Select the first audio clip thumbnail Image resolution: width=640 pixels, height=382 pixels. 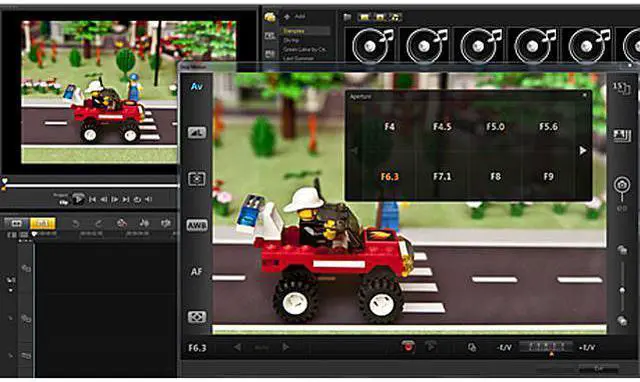coord(371,46)
